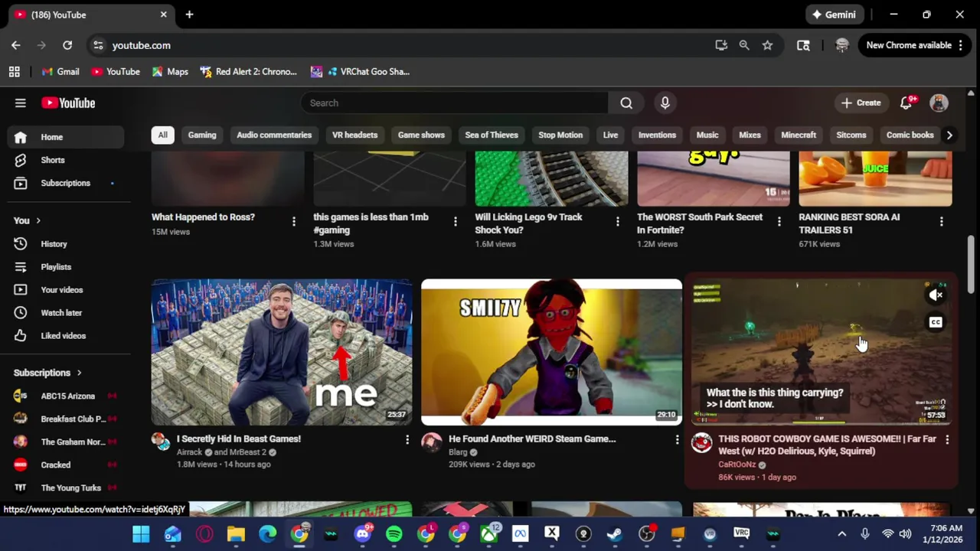
Task: Select the Stop Motion chip
Action: click(560, 135)
